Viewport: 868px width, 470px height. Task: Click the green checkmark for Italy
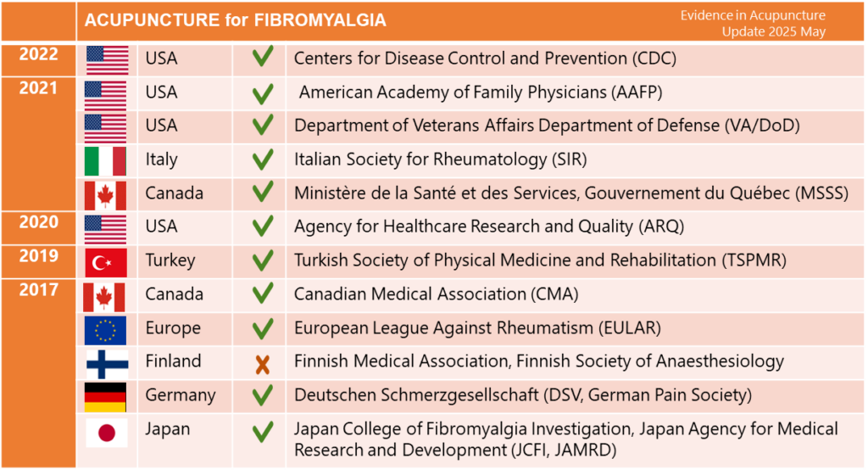click(x=263, y=159)
